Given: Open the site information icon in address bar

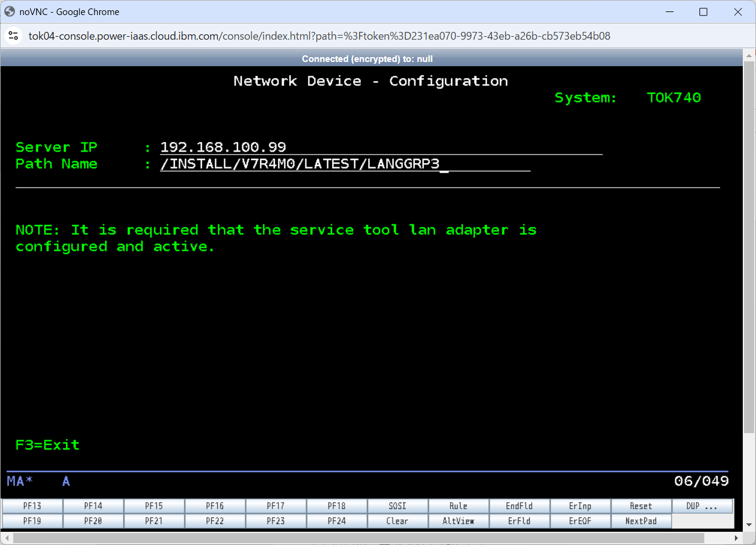Looking at the screenshot, I should 13,36.
